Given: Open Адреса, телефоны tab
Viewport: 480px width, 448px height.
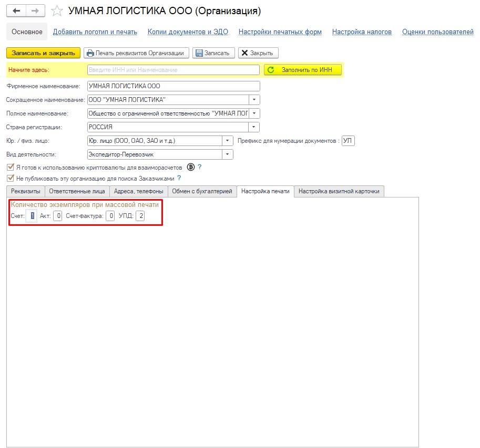Looking at the screenshot, I should point(139,191).
